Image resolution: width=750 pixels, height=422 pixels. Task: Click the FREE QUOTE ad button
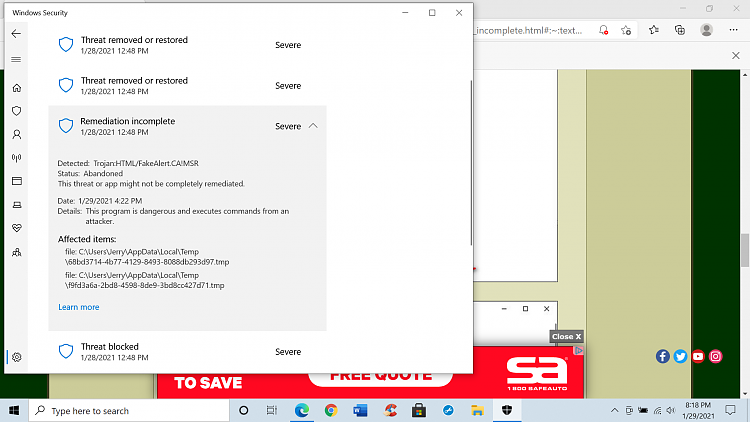380,377
